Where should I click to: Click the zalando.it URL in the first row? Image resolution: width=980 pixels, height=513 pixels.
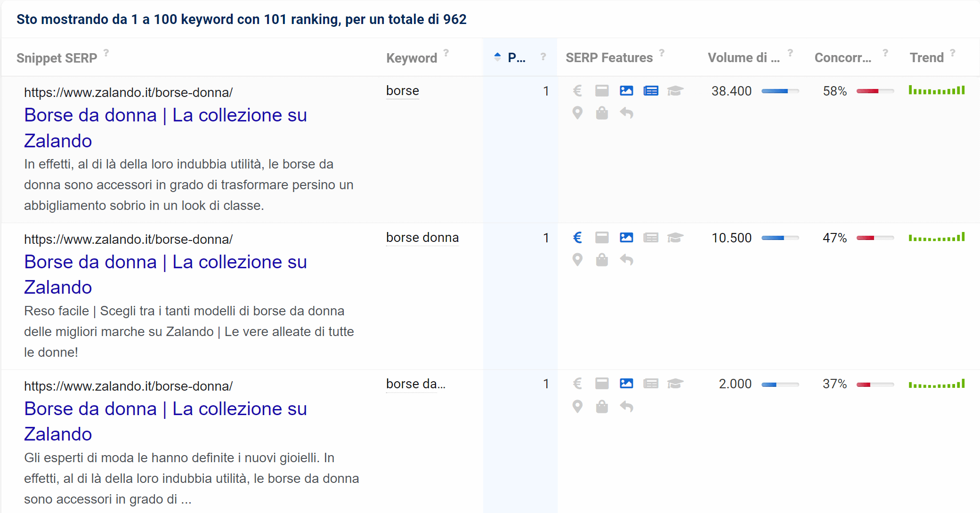click(x=128, y=92)
